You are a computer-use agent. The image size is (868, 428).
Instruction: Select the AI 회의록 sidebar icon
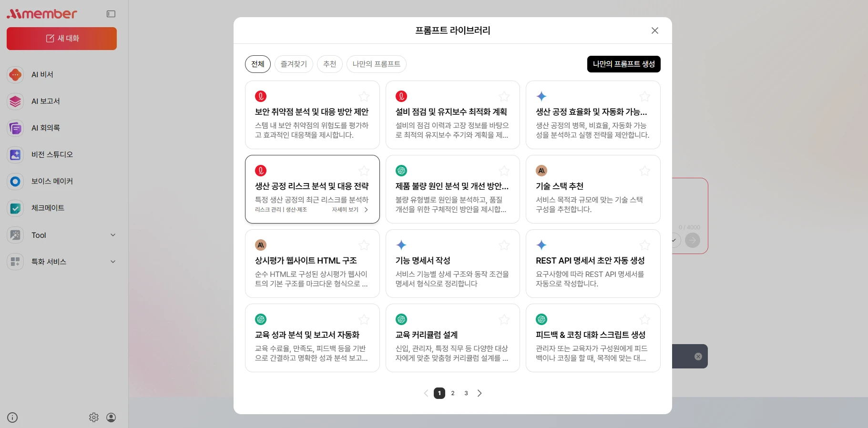tap(15, 128)
